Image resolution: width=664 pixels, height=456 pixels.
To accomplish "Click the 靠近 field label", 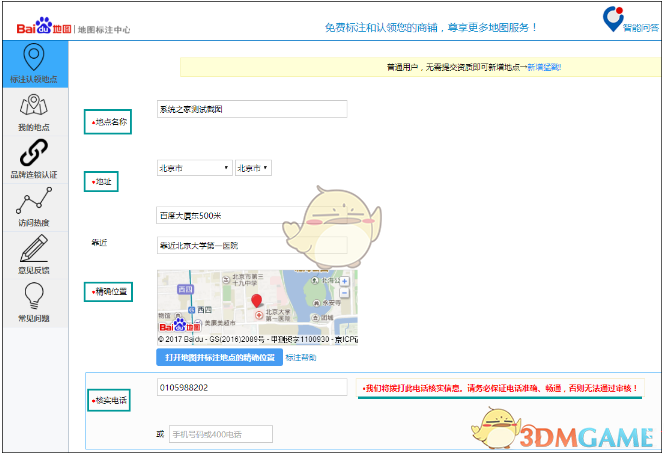I will pyautogui.click(x=100, y=243).
